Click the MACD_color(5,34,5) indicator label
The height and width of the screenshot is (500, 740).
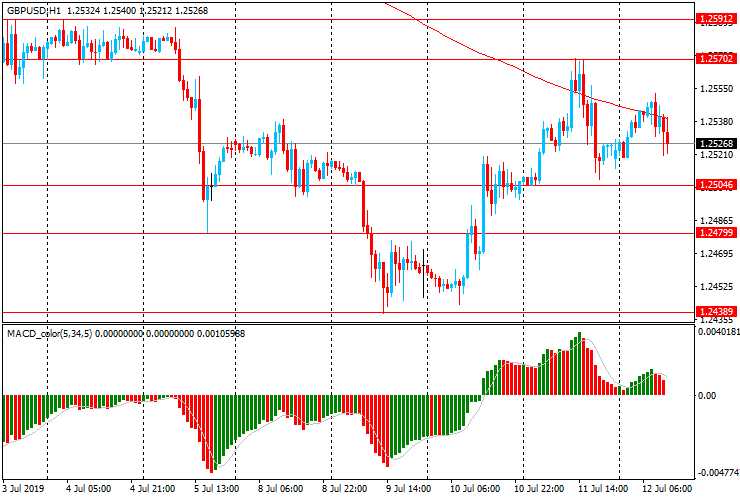[x=50, y=334]
